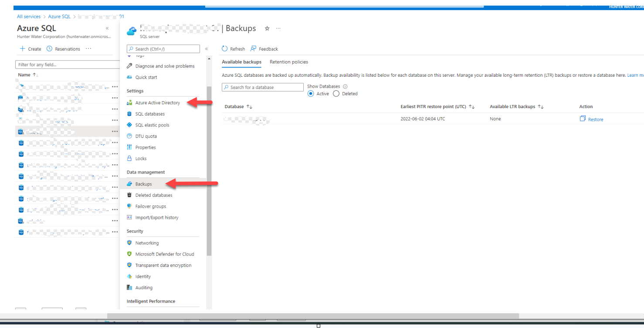The image size is (644, 328).
Task: Open the Learn more link
Action: (635, 75)
